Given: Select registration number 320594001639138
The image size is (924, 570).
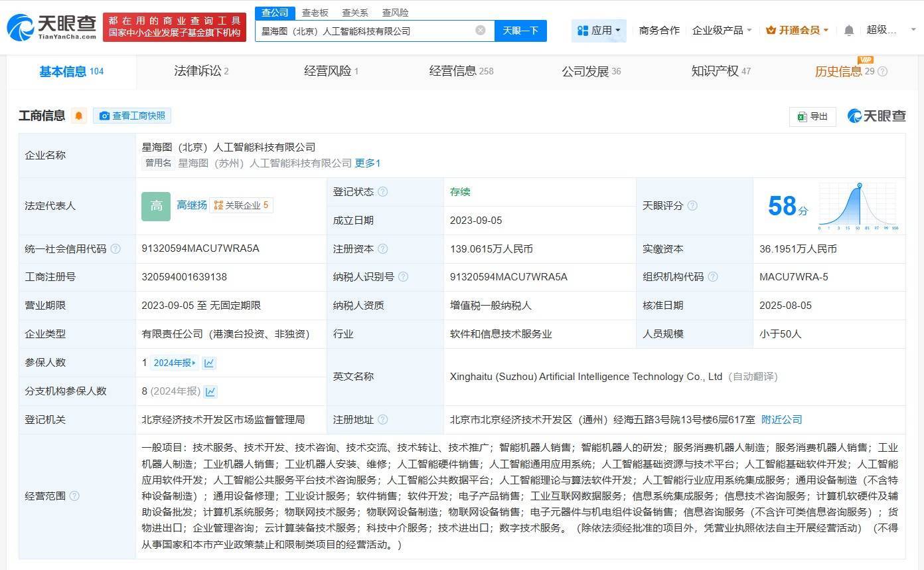Looking at the screenshot, I should [x=184, y=277].
